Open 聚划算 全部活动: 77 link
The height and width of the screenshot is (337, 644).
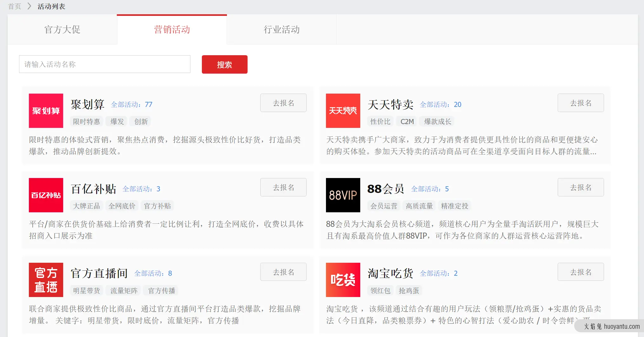coord(132,104)
